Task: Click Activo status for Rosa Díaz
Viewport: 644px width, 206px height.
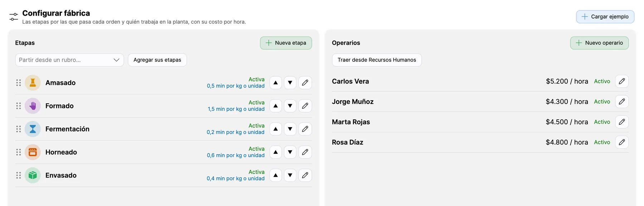Action: point(602,142)
